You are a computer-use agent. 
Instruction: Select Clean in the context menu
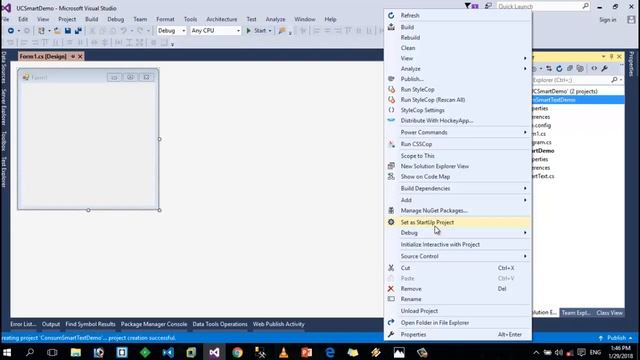[458, 48]
